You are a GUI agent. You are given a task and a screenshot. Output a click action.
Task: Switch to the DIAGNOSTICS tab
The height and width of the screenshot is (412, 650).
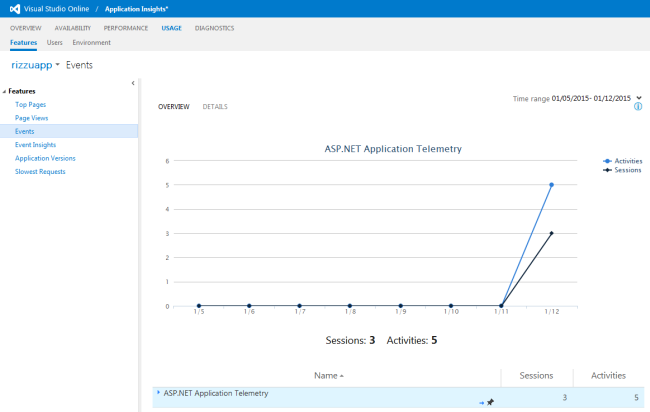click(215, 28)
